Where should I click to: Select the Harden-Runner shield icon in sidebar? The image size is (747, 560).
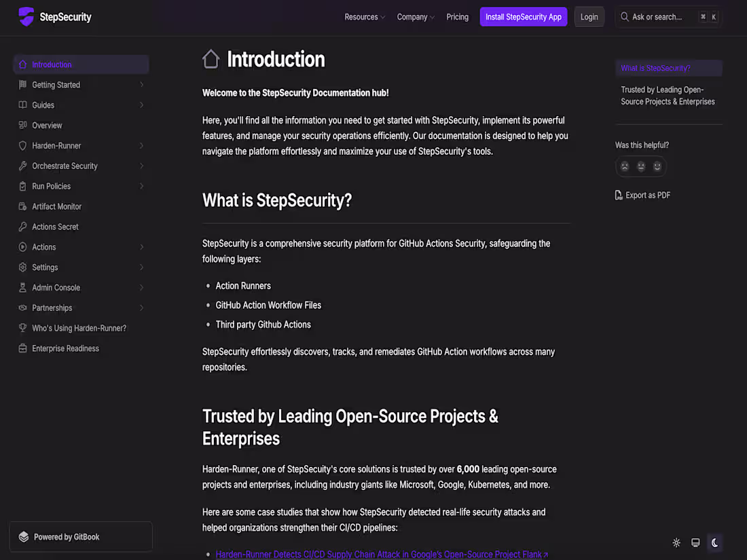(x=23, y=145)
